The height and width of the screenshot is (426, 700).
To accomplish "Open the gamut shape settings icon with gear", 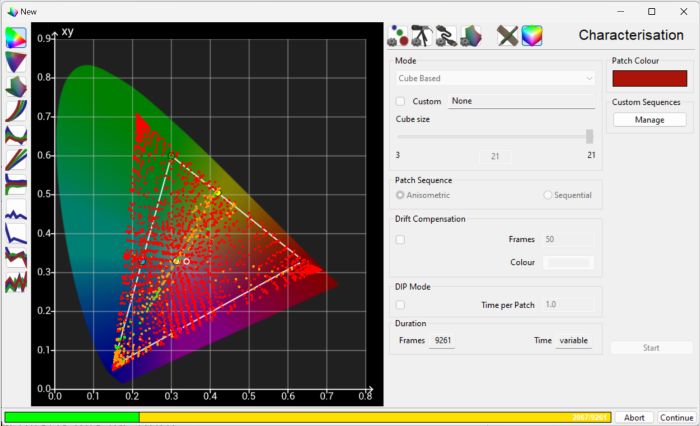I will (471, 36).
